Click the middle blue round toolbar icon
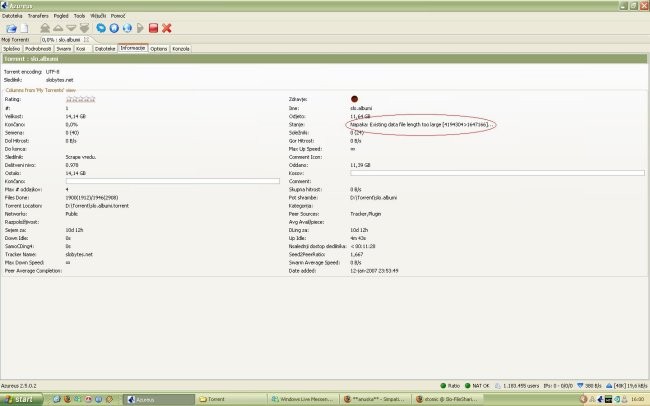 (x=114, y=28)
